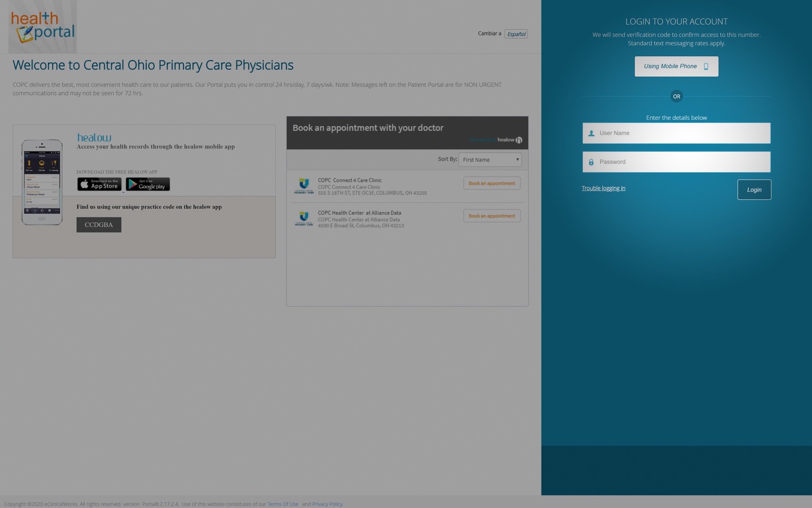The height and width of the screenshot is (508, 812).
Task: Click the Login button
Action: click(754, 190)
